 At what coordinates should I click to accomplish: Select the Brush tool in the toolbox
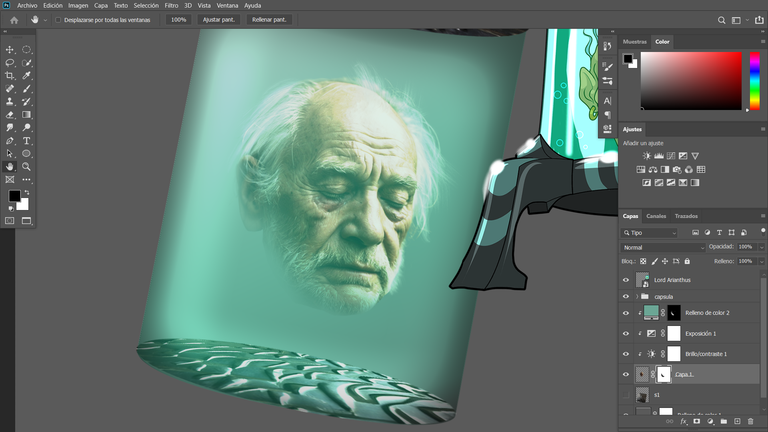pos(26,89)
